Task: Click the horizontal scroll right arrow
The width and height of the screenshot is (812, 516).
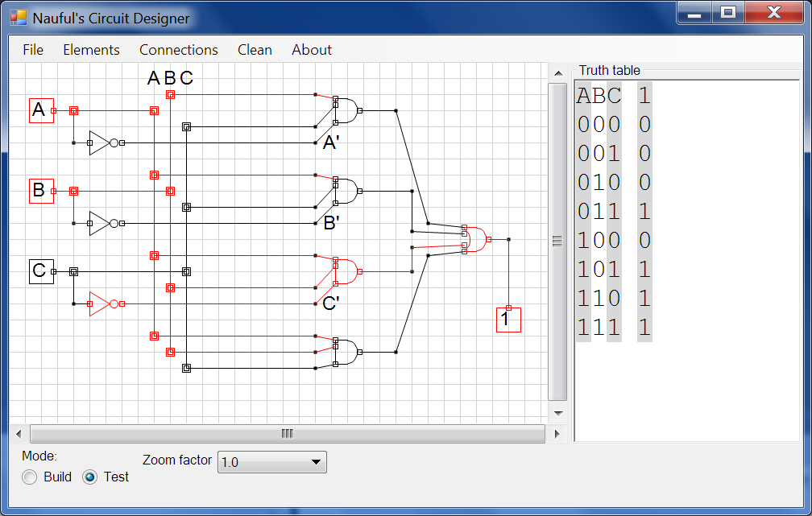Action: click(x=557, y=434)
